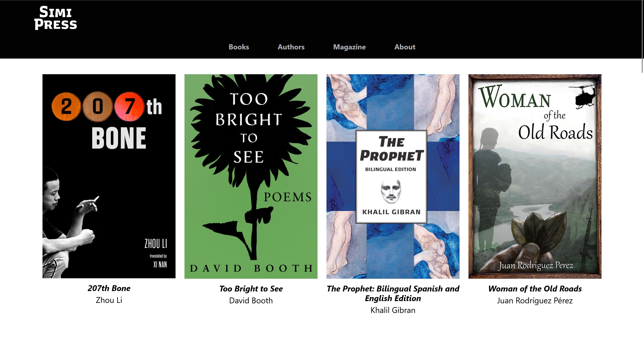644x342 pixels.
Task: Visit the About page
Action: [405, 47]
